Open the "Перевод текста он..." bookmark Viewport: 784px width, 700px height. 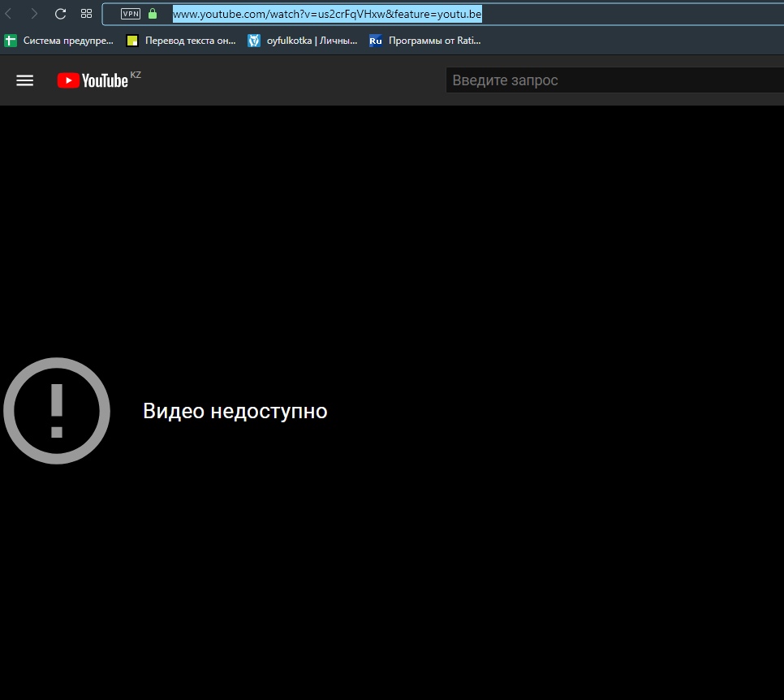(190, 40)
